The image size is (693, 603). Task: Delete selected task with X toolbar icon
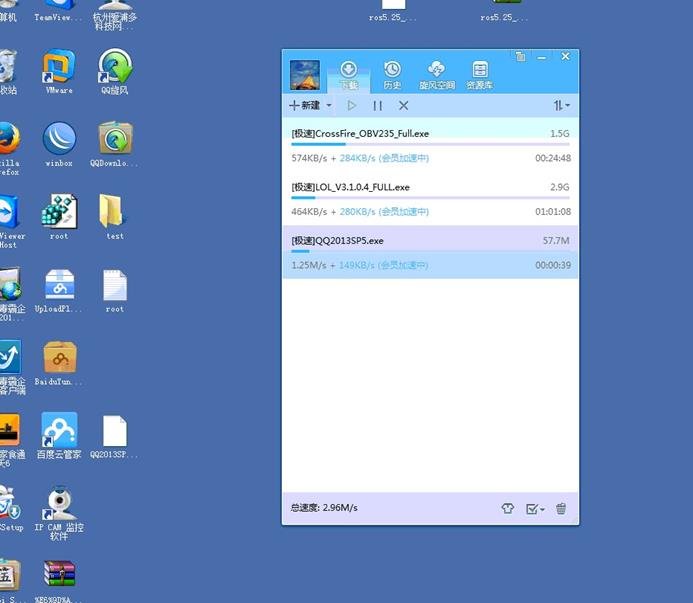[x=404, y=106]
